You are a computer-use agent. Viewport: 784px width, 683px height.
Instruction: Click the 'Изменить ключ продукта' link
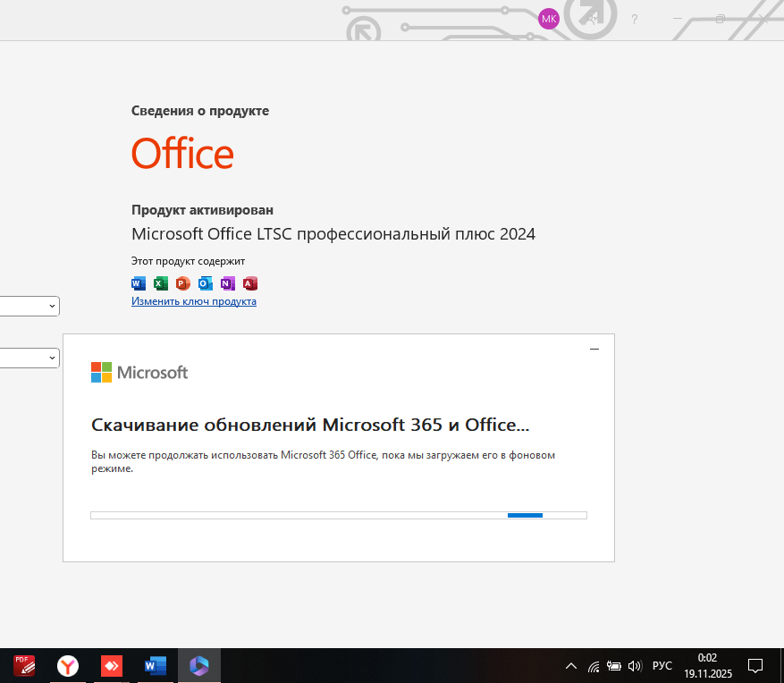[194, 301]
